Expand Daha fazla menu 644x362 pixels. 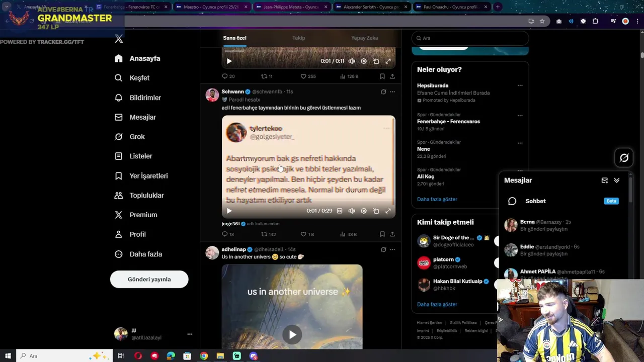tap(138, 254)
